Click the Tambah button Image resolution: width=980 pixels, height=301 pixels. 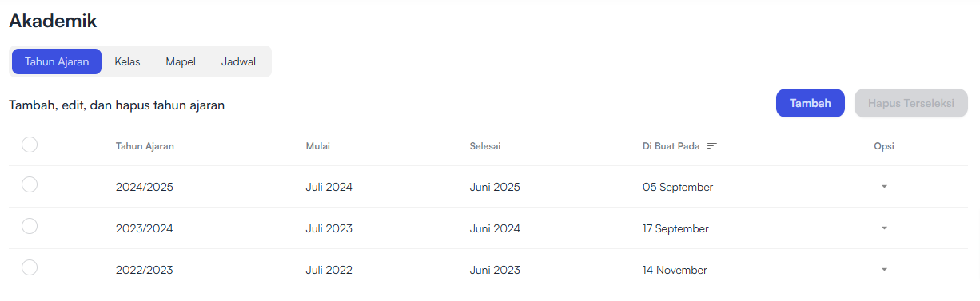[811, 103]
